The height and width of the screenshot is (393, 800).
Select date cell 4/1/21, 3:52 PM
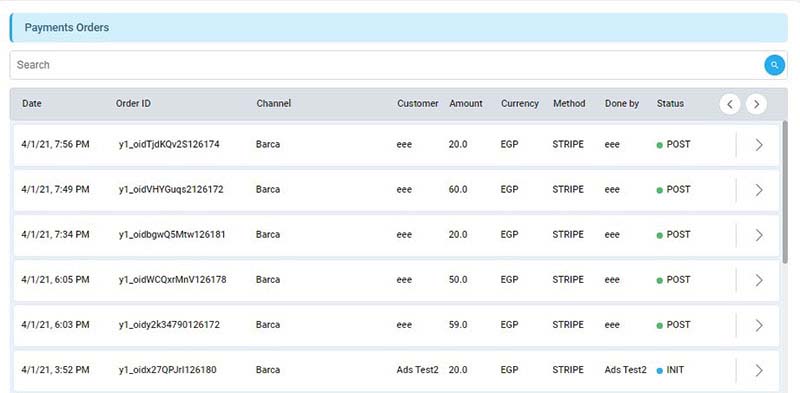pyautogui.click(x=55, y=370)
